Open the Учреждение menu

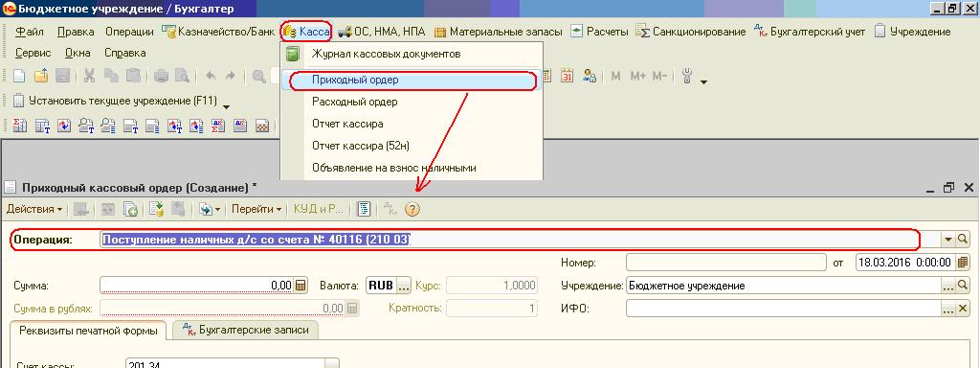[x=912, y=32]
